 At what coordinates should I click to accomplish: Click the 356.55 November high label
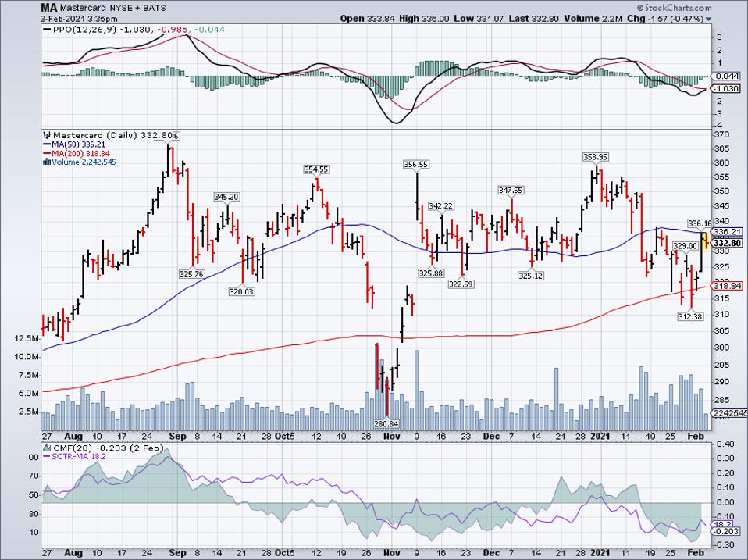pos(416,165)
